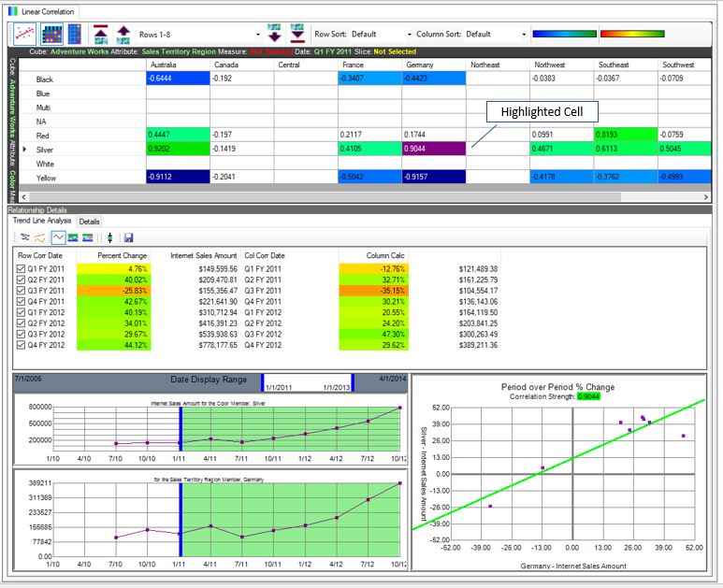
Task: Click the Percent Change column header
Action: (x=123, y=255)
